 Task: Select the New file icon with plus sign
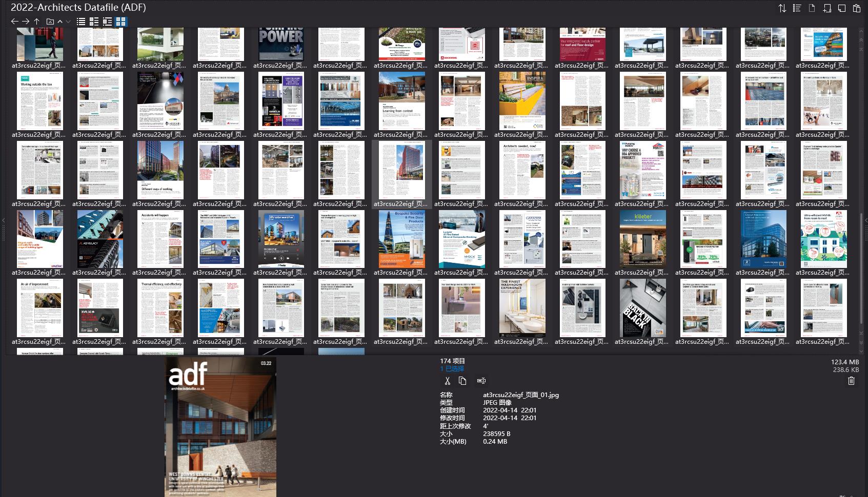(x=826, y=8)
